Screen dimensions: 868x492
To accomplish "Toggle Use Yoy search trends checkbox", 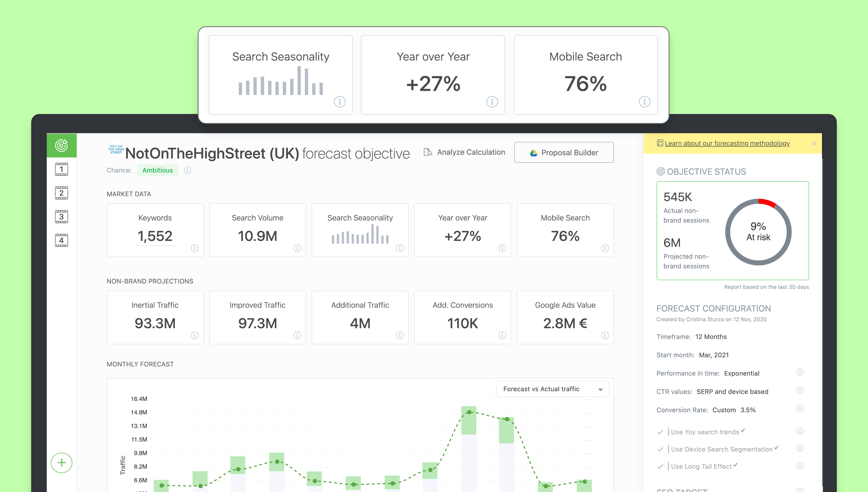I will [x=660, y=432].
